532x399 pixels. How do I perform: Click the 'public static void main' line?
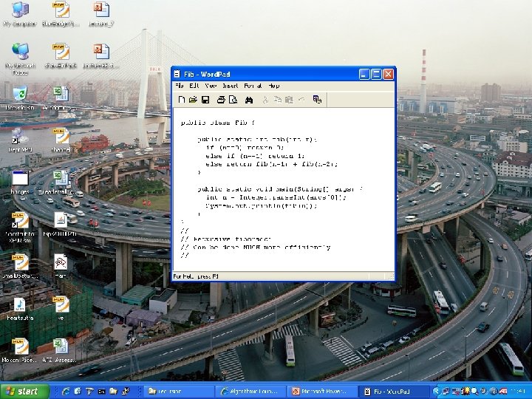pyautogui.click(x=280, y=189)
